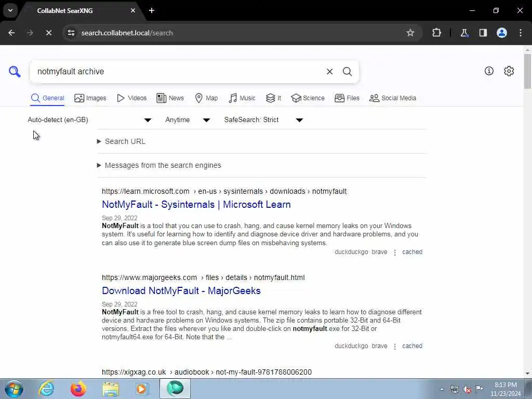Viewport: 532px width, 399px height.
Task: Open the Windows Start button
Action: (x=14, y=389)
